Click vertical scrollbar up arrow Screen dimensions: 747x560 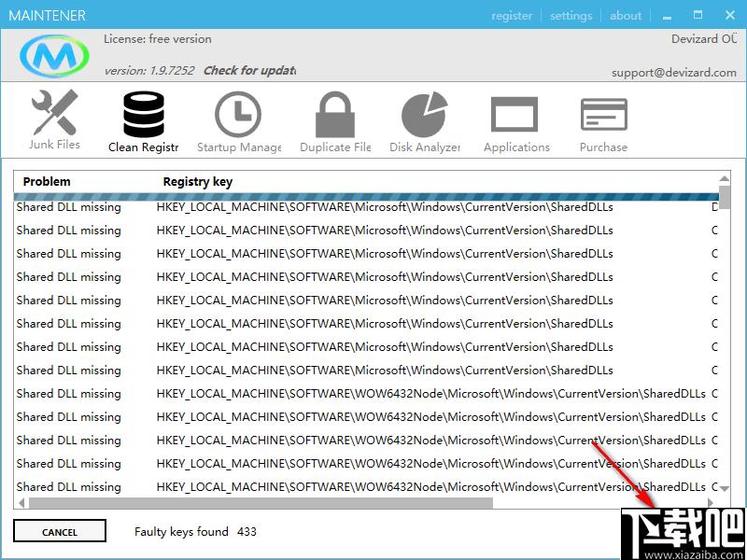pos(725,178)
